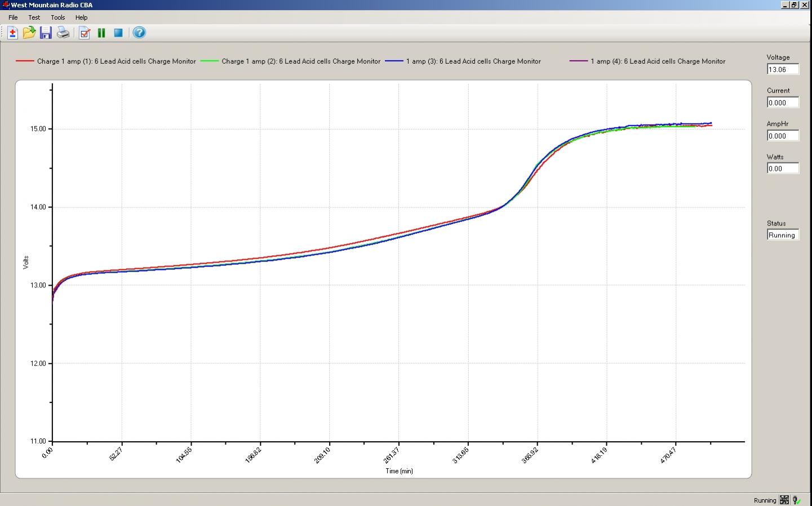Click the 52.27 time axis tick label
The height and width of the screenshot is (506, 812).
click(116, 453)
